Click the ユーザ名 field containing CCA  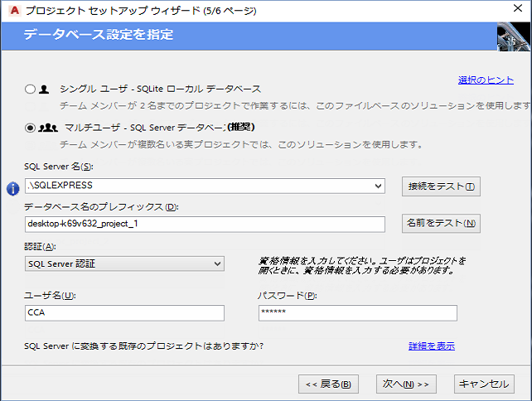click(x=124, y=313)
